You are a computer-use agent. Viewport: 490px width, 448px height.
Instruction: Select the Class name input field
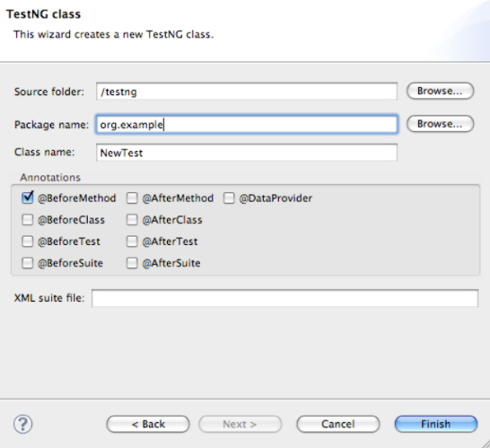(247, 153)
